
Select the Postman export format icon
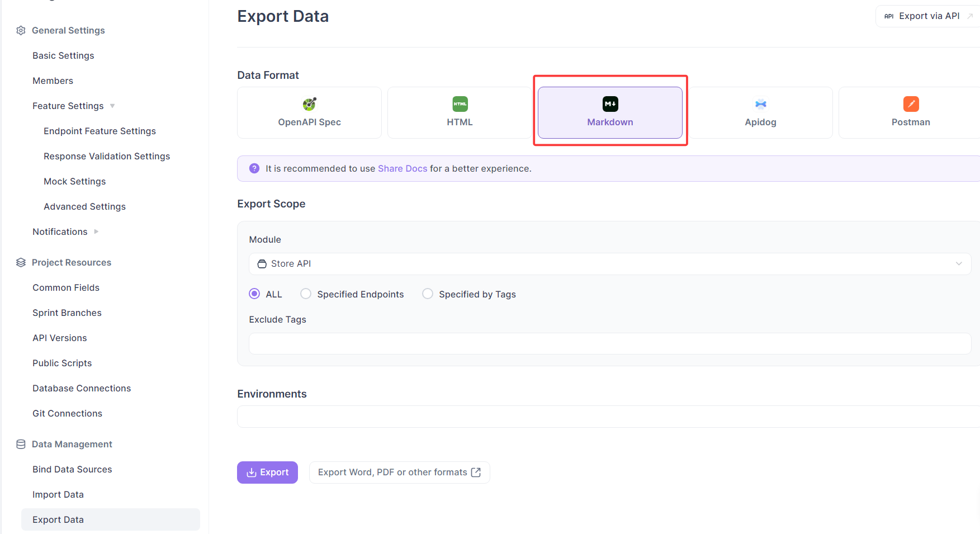(911, 104)
